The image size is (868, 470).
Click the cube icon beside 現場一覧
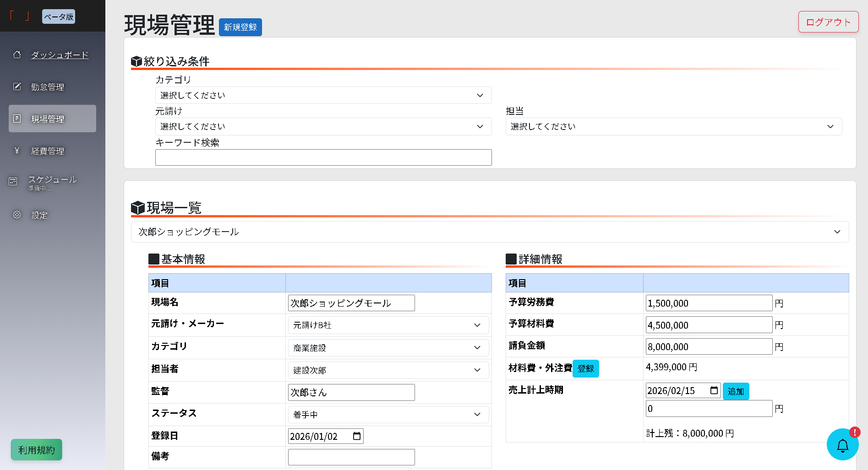[136, 207]
